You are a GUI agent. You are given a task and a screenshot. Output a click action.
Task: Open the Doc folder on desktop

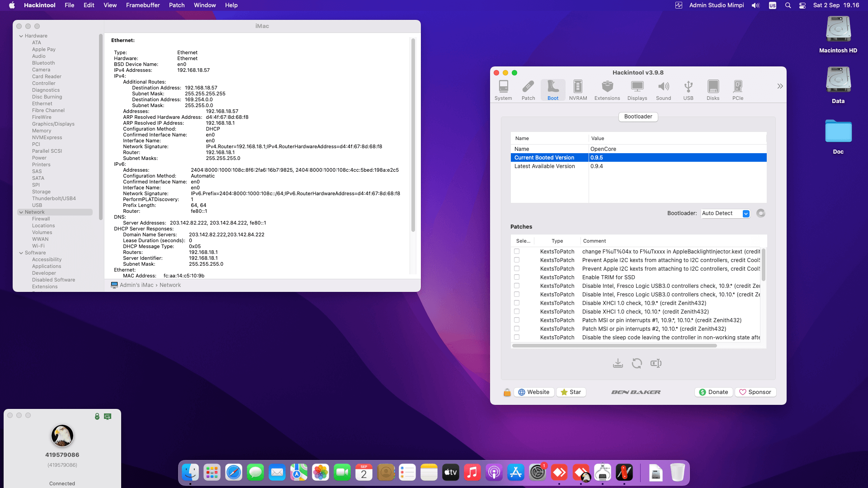click(838, 136)
